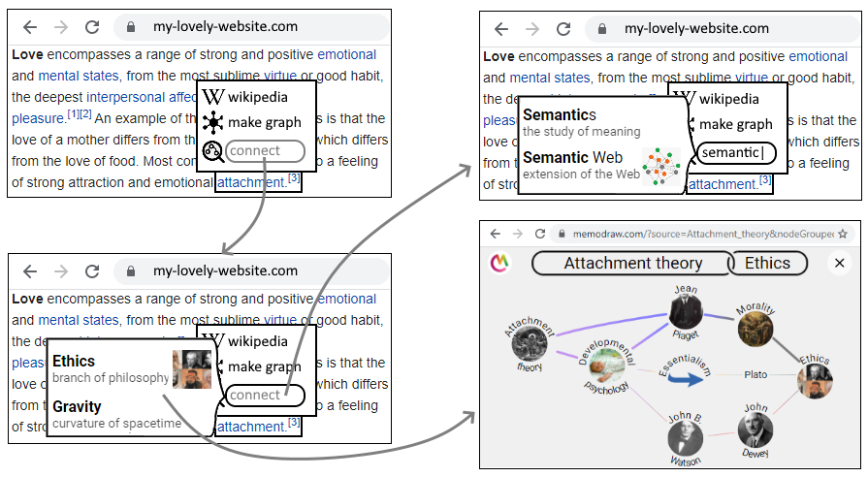Viewport: 868px width, 477px height.
Task: Click memodraw address bar URL
Action: (703, 234)
